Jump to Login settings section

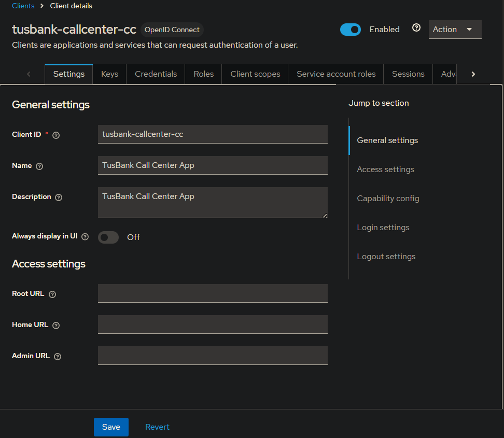[383, 228]
